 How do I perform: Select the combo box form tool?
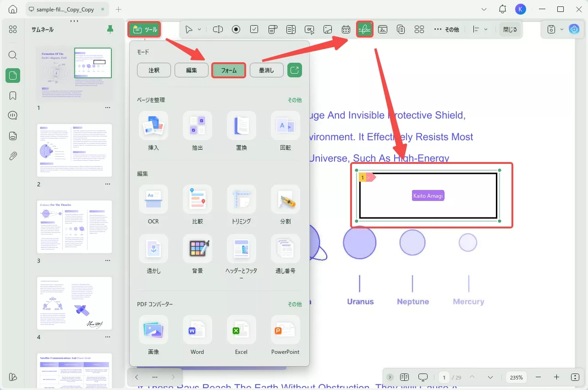click(x=273, y=29)
